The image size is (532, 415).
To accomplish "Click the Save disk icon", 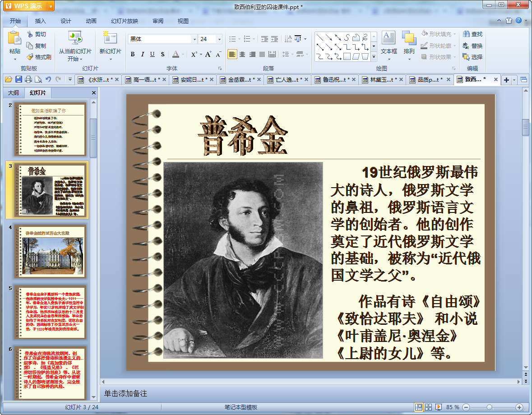I will [x=19, y=79].
